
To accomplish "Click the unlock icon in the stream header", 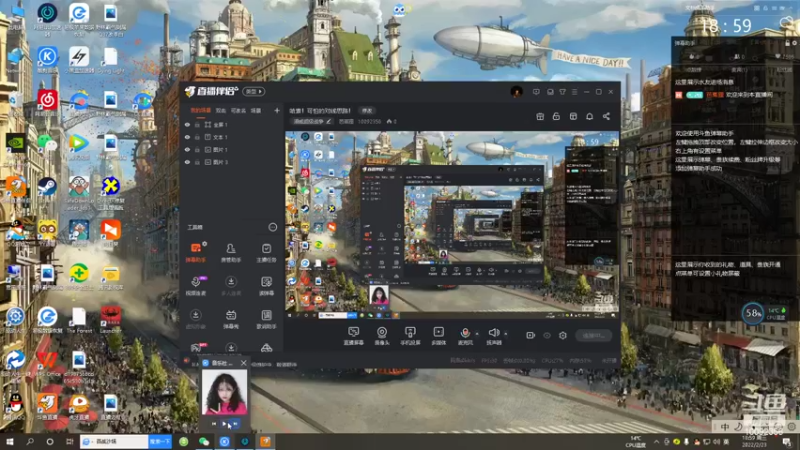I will (556, 116).
